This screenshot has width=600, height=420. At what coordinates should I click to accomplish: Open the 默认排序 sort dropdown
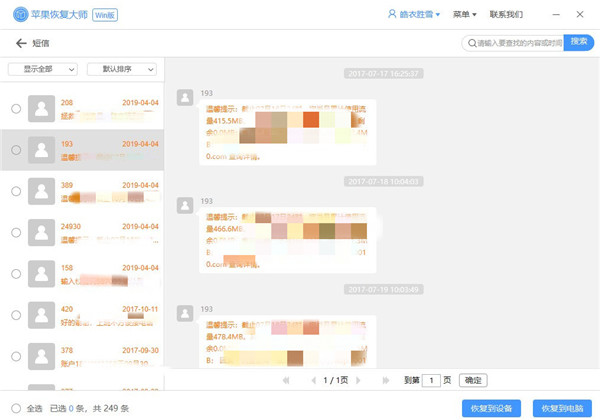tap(123, 69)
